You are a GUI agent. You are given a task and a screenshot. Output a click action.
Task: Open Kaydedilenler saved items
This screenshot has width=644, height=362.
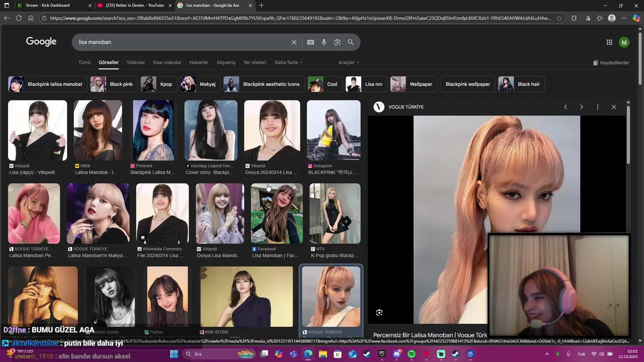(x=611, y=63)
